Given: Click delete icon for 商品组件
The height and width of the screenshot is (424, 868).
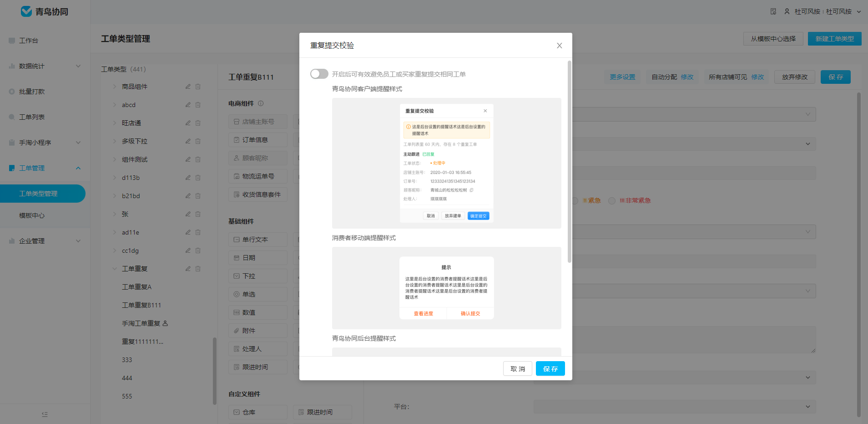Looking at the screenshot, I should coord(198,87).
